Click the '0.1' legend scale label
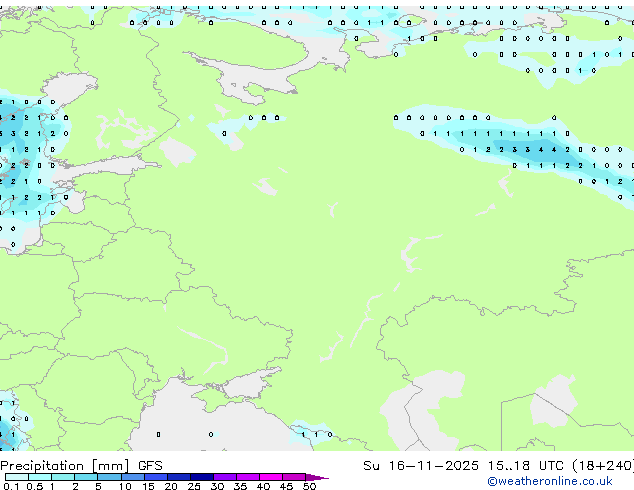This screenshot has width=634, height=490. (11, 486)
